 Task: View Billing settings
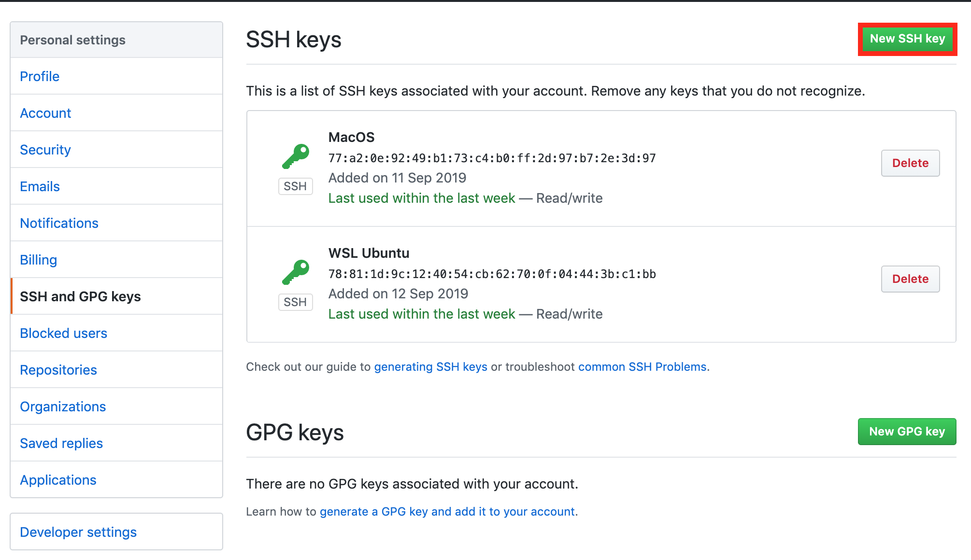pos(38,260)
